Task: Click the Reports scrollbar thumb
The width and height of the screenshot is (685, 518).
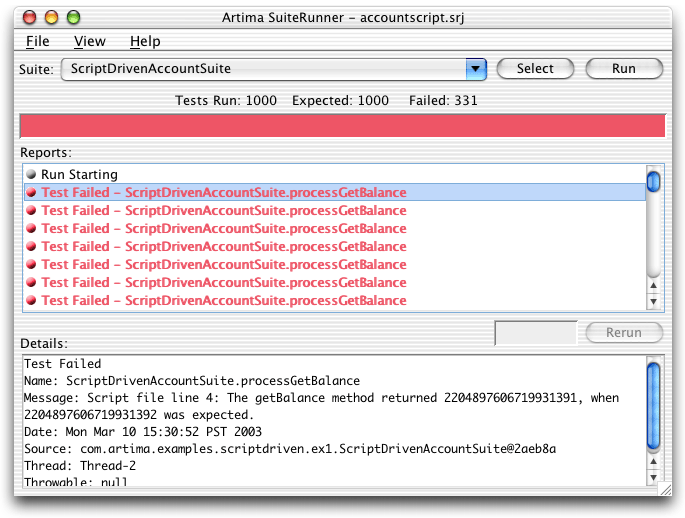Action: [x=654, y=182]
